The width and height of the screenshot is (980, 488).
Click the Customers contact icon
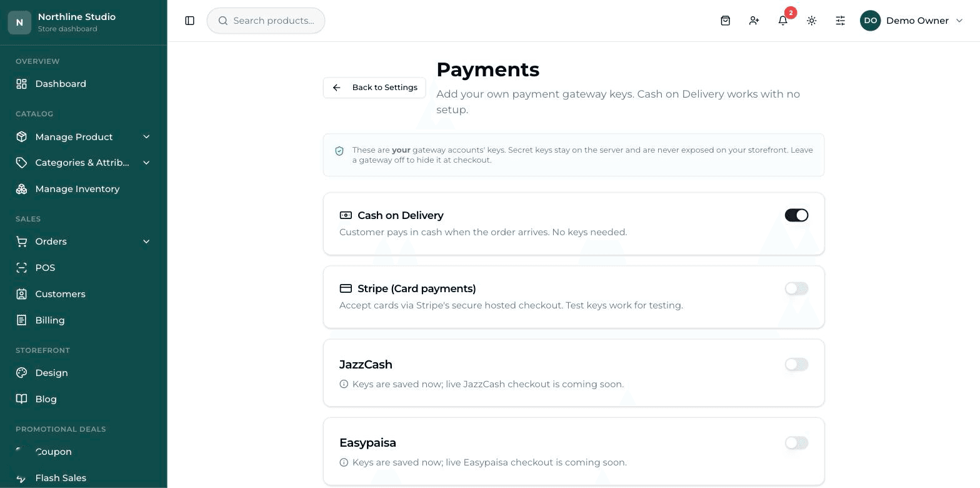22,294
